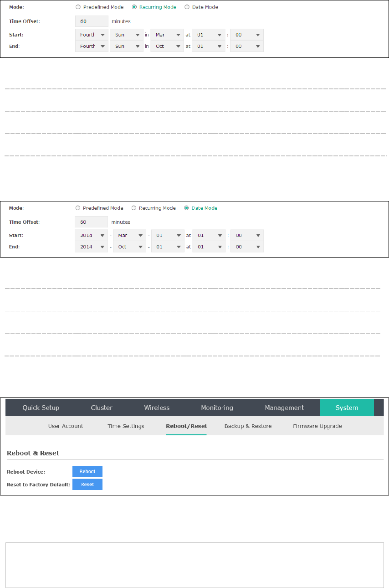Open the Start year dropdown showing 2014
The image size is (389, 588).
pyautogui.click(x=92, y=235)
